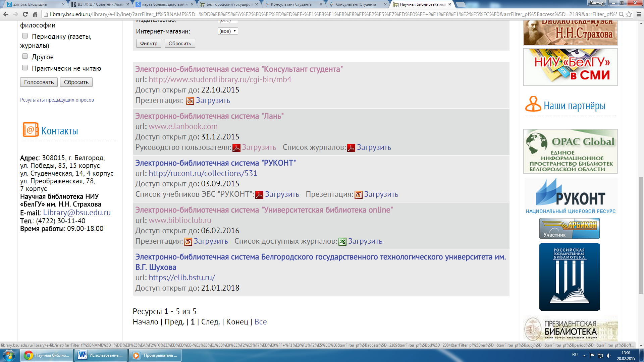This screenshot has height=362, width=644.
Task: Open the Президентская библиотека banner
Action: (570, 328)
